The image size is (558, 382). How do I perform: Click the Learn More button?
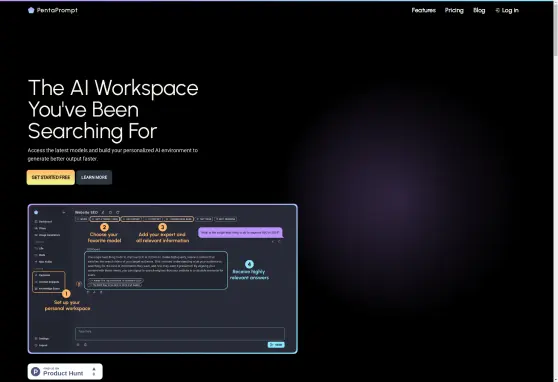[x=94, y=177]
